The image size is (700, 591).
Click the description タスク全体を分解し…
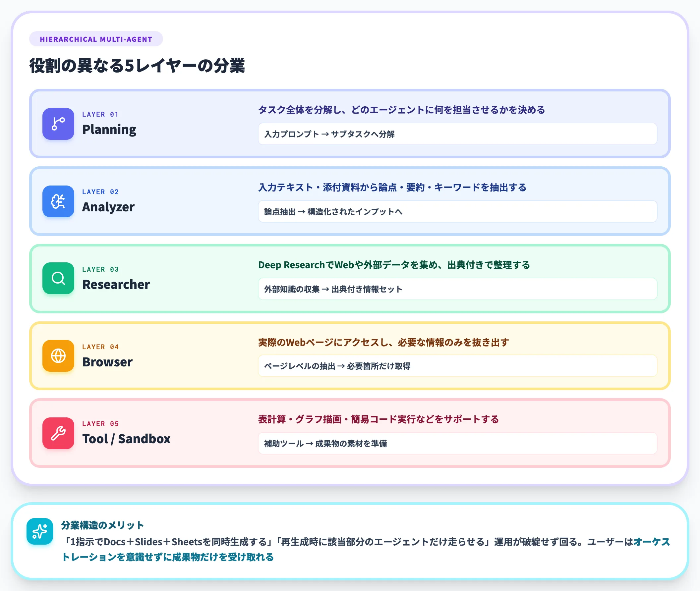click(x=401, y=110)
